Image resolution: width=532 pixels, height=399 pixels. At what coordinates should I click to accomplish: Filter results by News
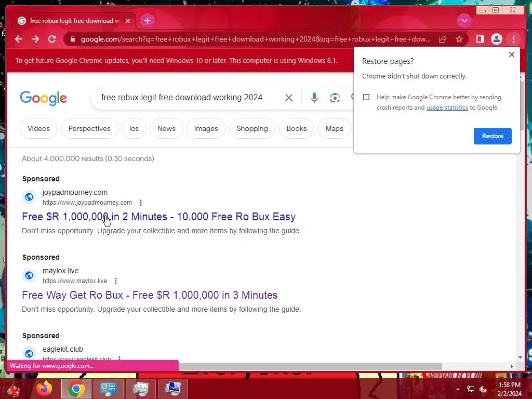click(x=166, y=129)
